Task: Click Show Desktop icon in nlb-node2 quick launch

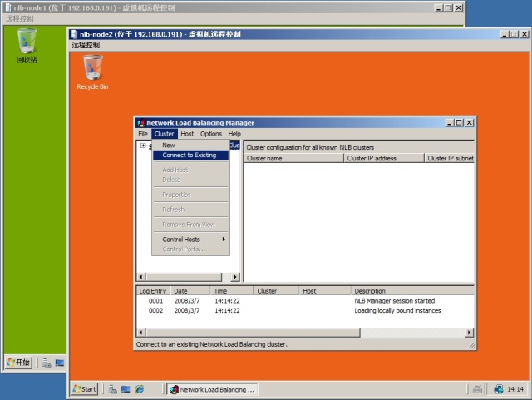Action: 125,389
